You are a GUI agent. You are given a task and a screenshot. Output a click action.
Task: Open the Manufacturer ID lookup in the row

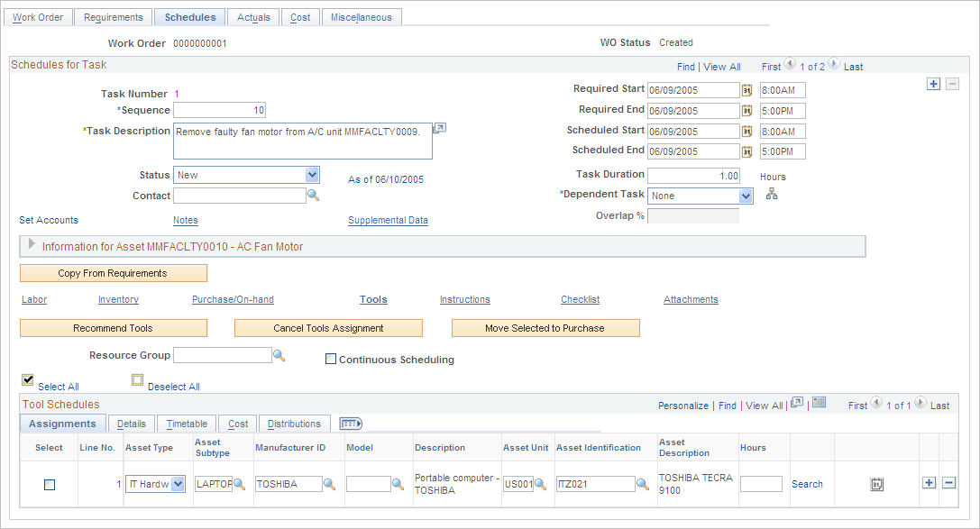(330, 484)
